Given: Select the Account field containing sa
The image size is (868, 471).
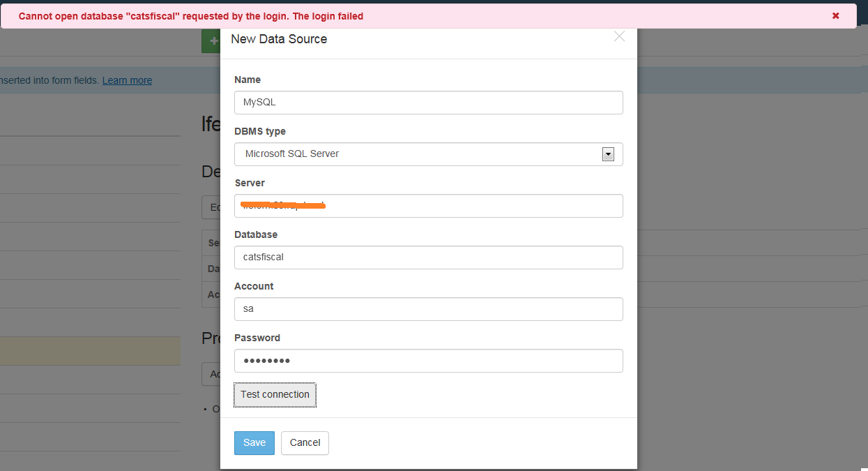Looking at the screenshot, I should (428, 309).
